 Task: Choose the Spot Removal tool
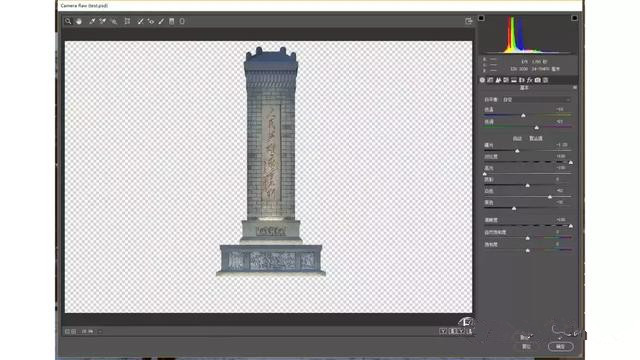click(140, 21)
